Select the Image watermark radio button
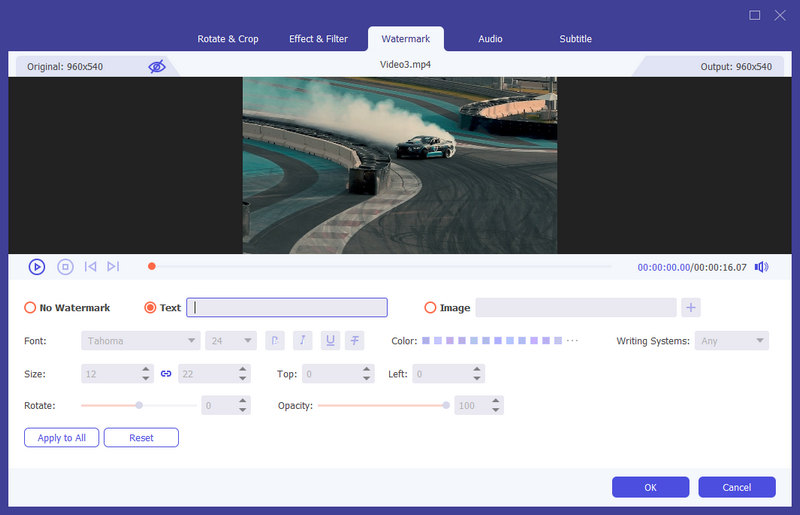 pyautogui.click(x=431, y=308)
